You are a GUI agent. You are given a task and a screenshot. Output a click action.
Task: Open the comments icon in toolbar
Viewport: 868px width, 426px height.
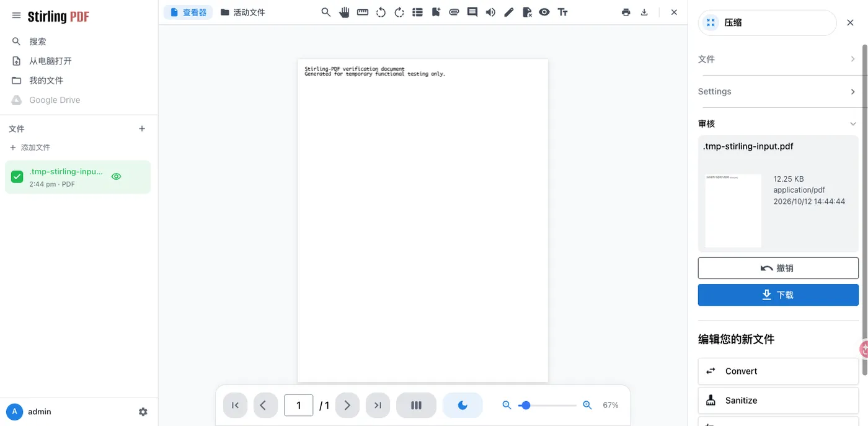(x=472, y=12)
